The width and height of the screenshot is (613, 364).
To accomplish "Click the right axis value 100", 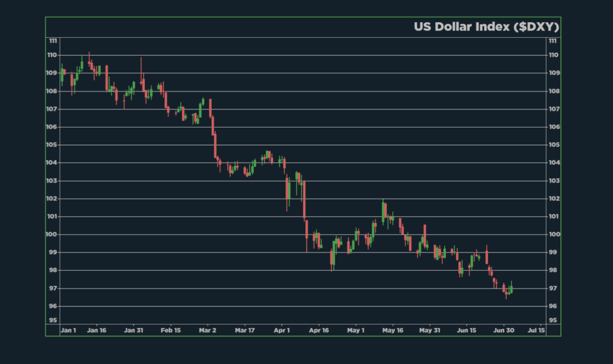I will pyautogui.click(x=554, y=235).
